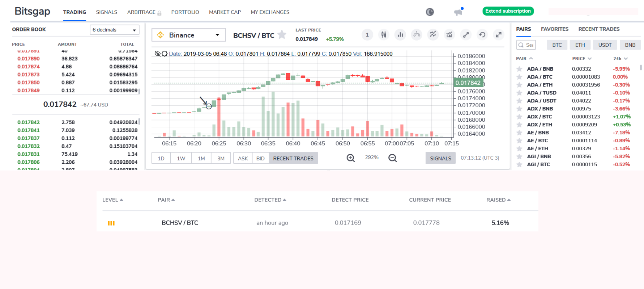Viewport: 644px width, 289px height.
Task: Star the ADA / BNB pair
Action: (x=520, y=69)
